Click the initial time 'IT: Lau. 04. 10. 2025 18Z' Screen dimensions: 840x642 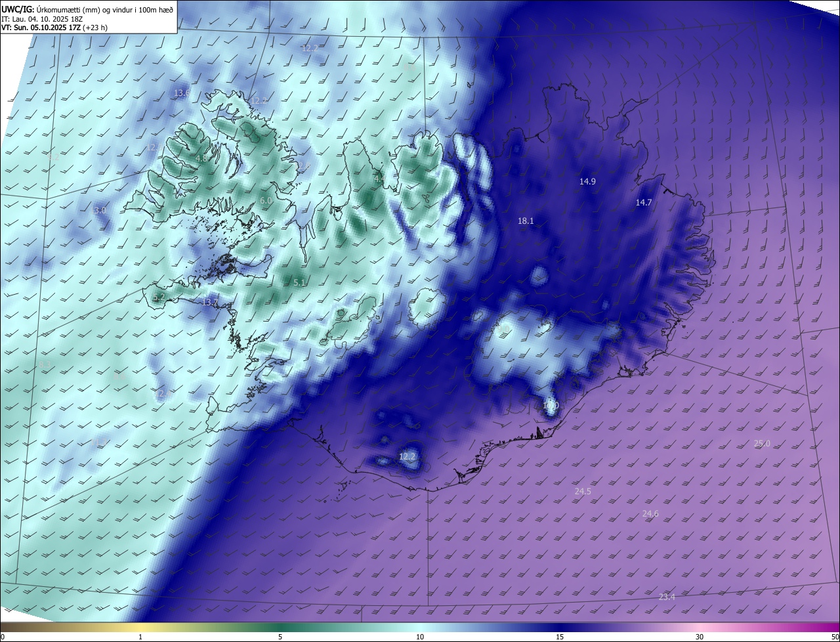(x=41, y=19)
